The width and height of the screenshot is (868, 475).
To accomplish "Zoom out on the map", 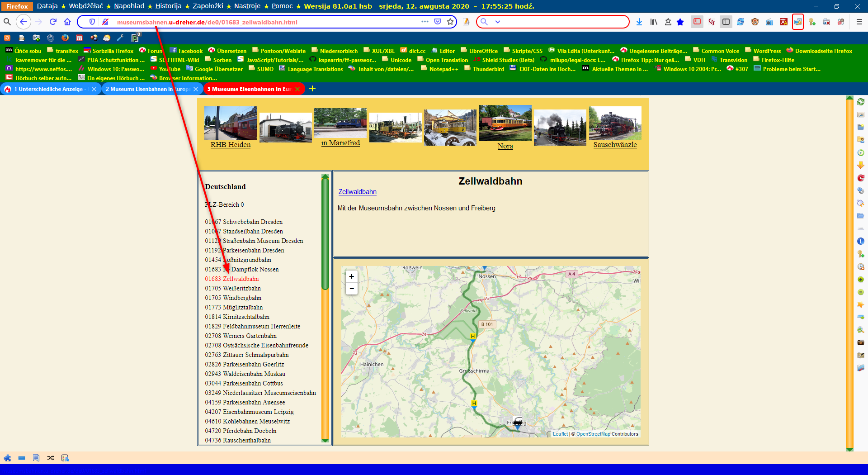I will [x=351, y=289].
